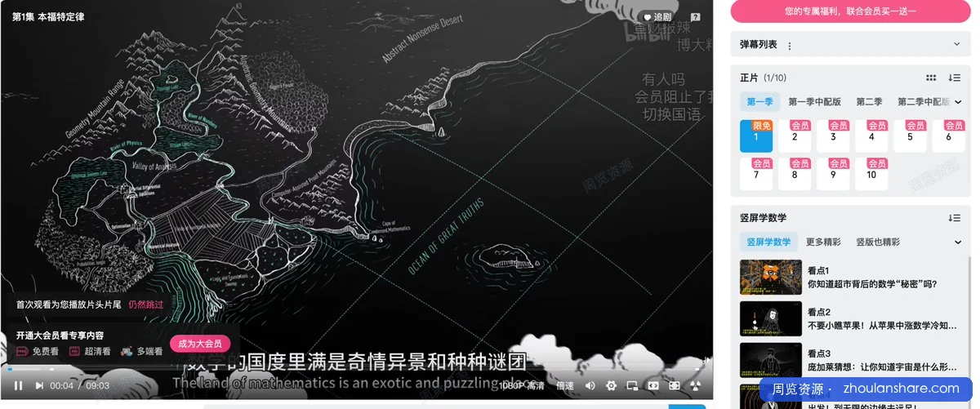
Task: Select episode 2 tile
Action: [x=795, y=136]
